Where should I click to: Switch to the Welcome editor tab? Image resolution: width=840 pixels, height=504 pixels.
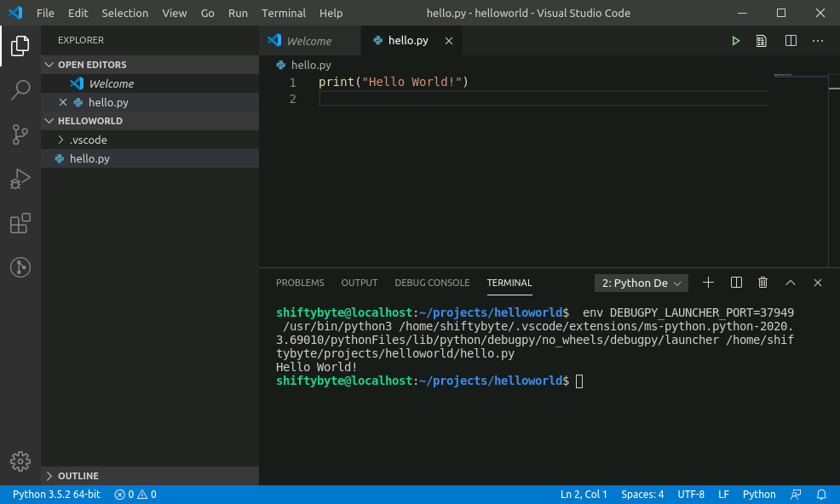[309, 41]
